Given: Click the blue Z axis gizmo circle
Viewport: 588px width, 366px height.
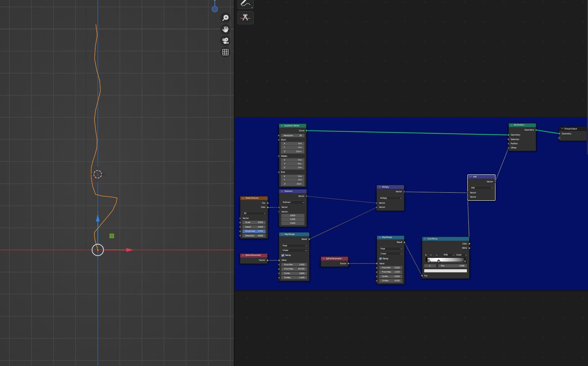Looking at the screenshot, I should coord(215,9).
